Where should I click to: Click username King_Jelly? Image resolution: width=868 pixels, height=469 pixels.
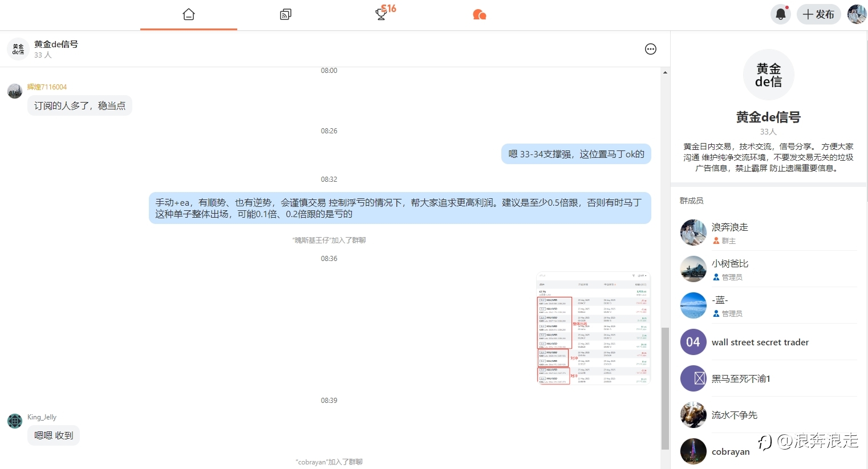(x=42, y=417)
